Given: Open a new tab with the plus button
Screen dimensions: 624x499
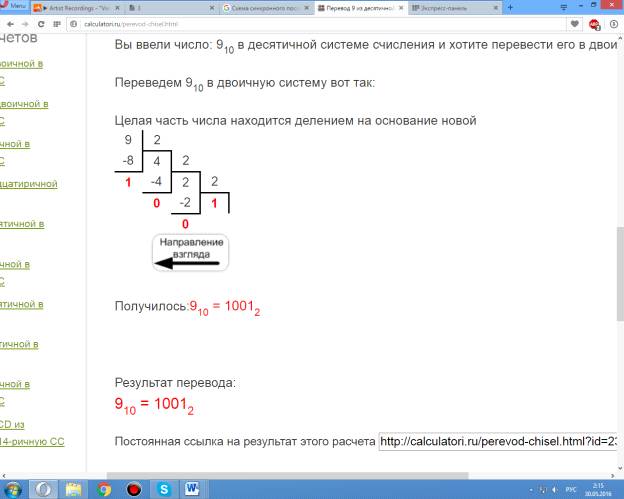Looking at the screenshot, I should click(x=511, y=7).
